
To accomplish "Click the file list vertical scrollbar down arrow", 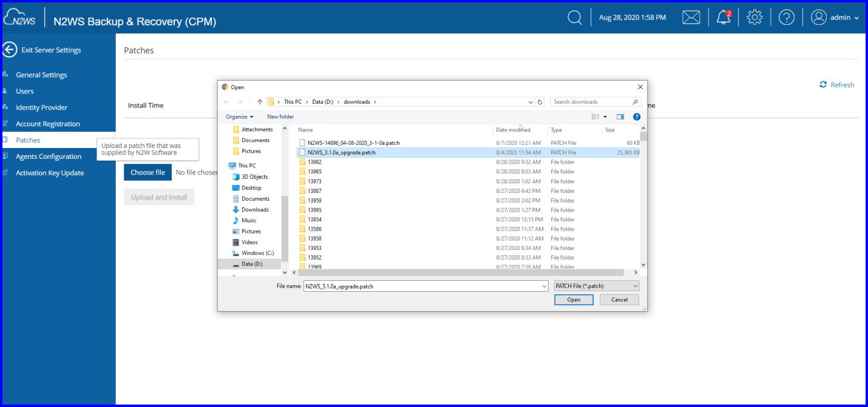I will point(643,264).
